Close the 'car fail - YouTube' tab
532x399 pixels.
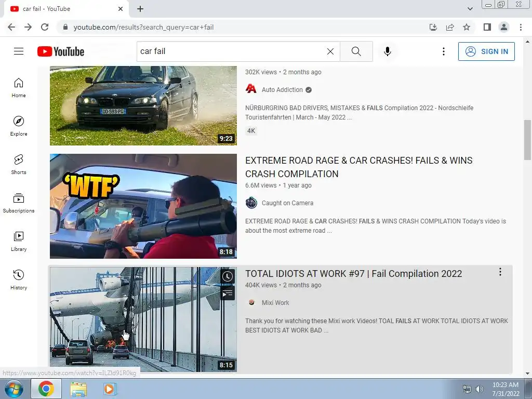point(121,9)
